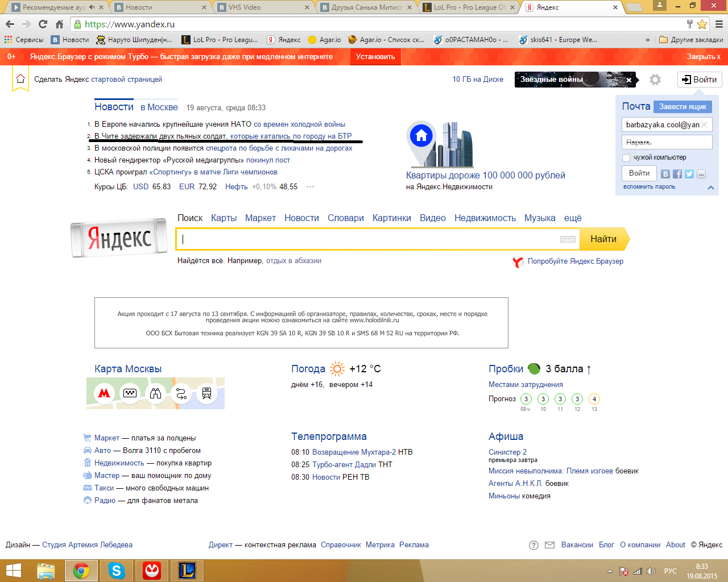Click the Windows Start button
728x582 pixels.
pyautogui.click(x=13, y=571)
